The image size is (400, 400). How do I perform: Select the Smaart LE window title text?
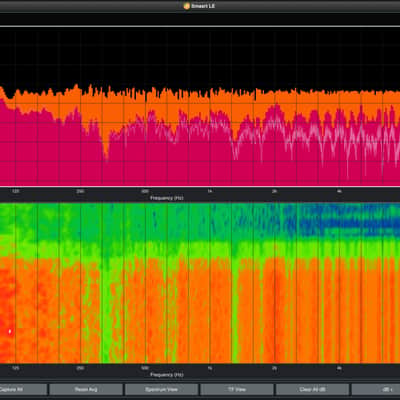[203, 6]
